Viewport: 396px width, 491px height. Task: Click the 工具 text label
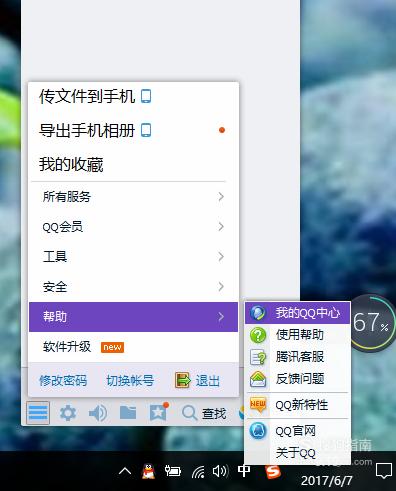click(55, 257)
